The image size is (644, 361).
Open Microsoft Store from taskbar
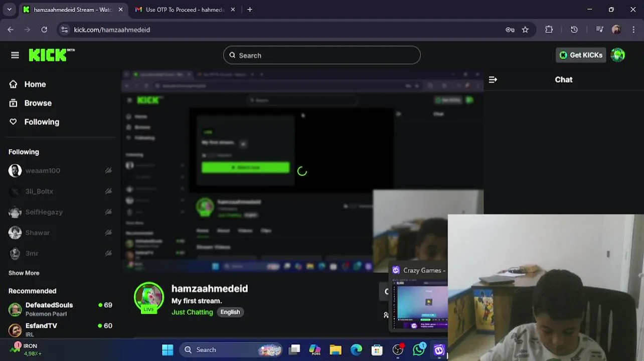tap(377, 349)
